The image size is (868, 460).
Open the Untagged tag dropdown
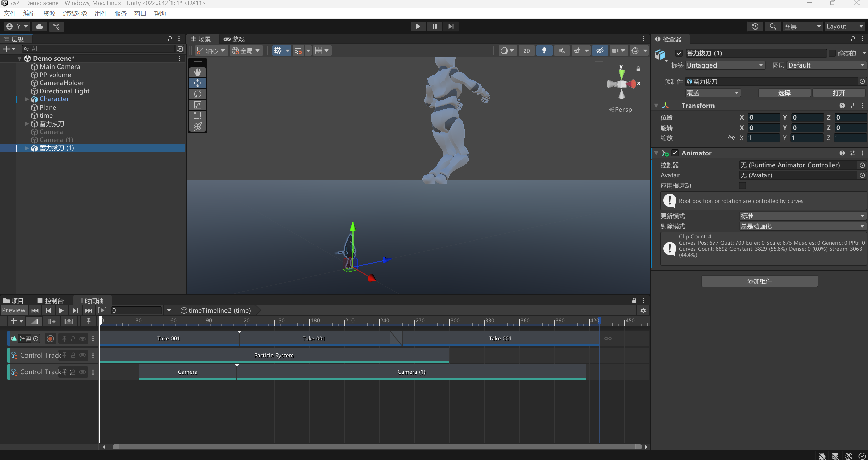tap(725, 65)
